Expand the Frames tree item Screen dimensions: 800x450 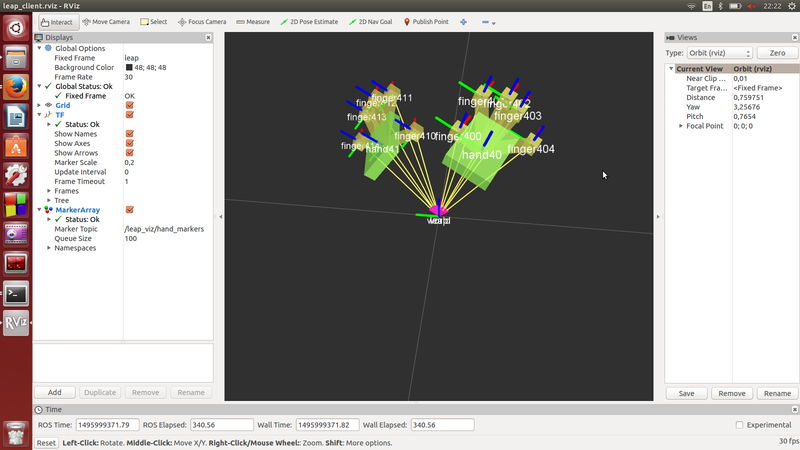click(50, 191)
